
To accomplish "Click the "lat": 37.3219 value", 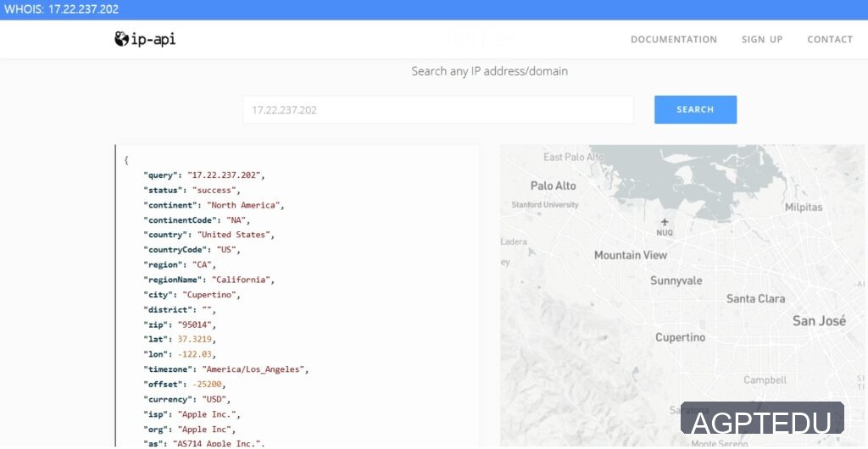I will pyautogui.click(x=196, y=340).
